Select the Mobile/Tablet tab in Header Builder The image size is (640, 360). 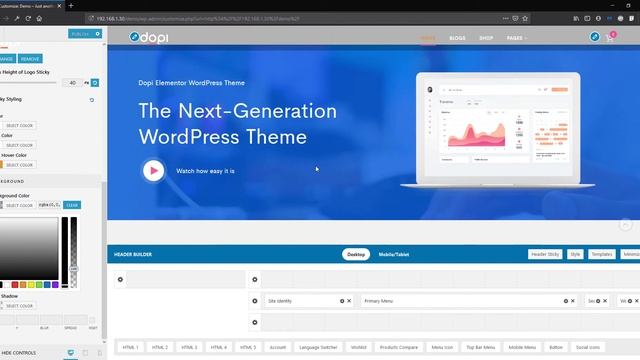tap(393, 254)
